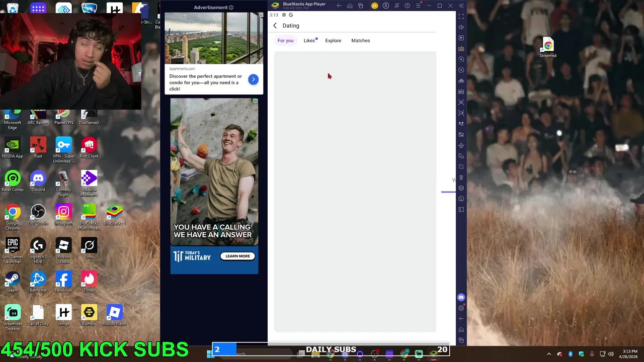
Task: Click the BlueStacks volume sidebar icon
Action: 461,27
